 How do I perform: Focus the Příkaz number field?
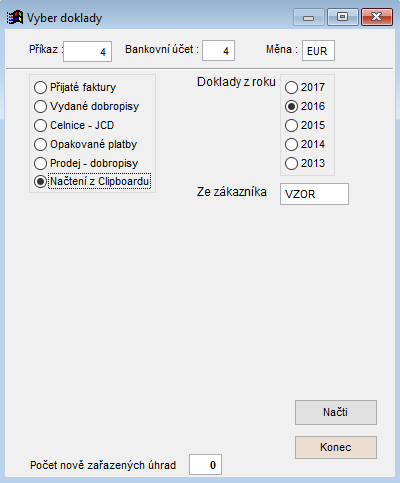(x=87, y=51)
